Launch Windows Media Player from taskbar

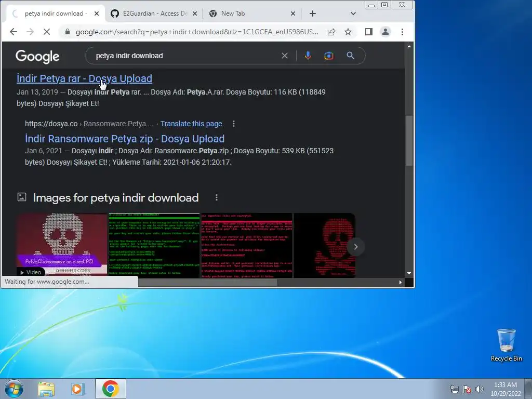pos(78,389)
